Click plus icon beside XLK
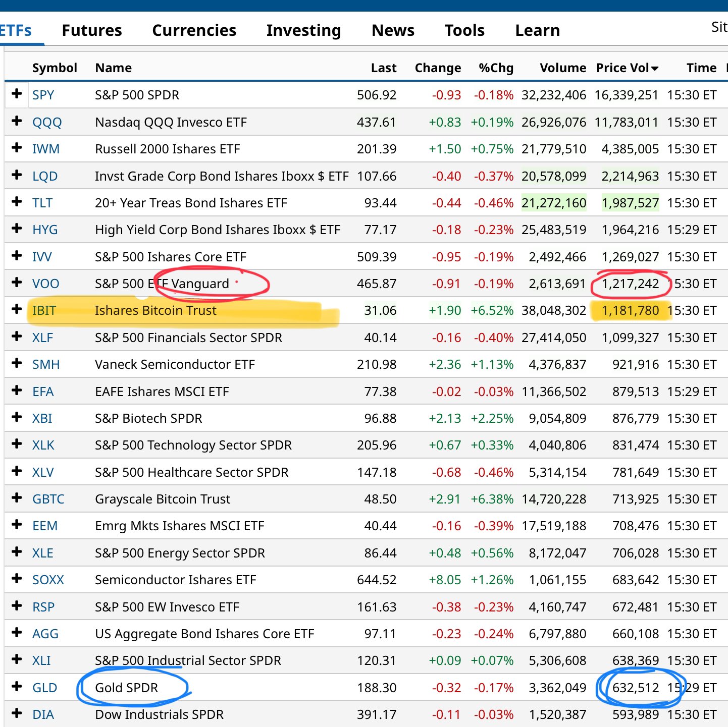The image size is (728, 727). [17, 444]
